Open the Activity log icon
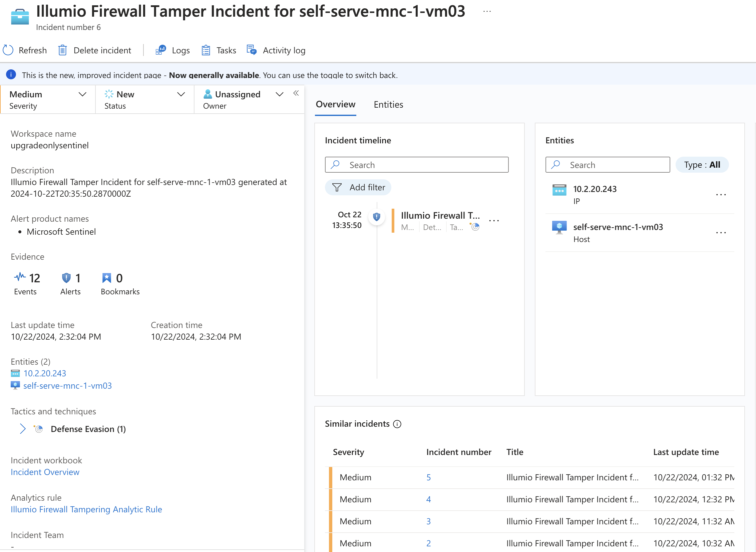 pos(252,50)
